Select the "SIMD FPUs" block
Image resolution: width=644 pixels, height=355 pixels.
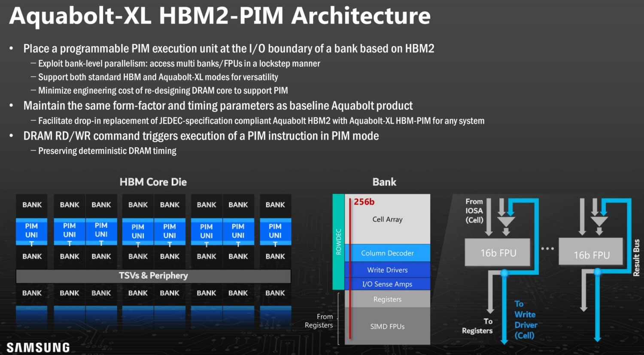click(x=387, y=326)
